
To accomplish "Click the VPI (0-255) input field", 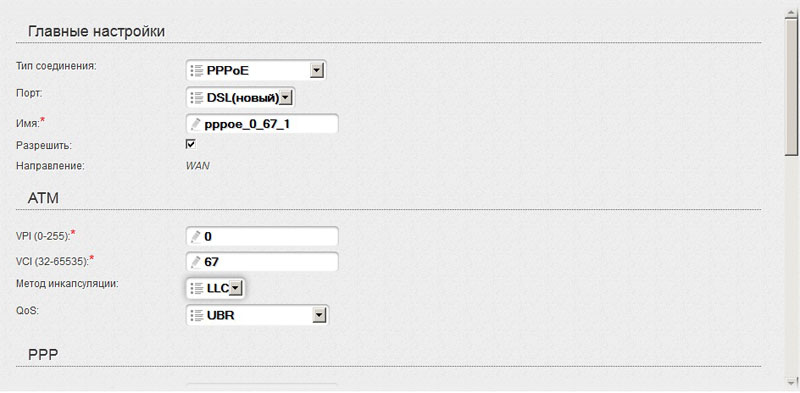I will (x=262, y=236).
